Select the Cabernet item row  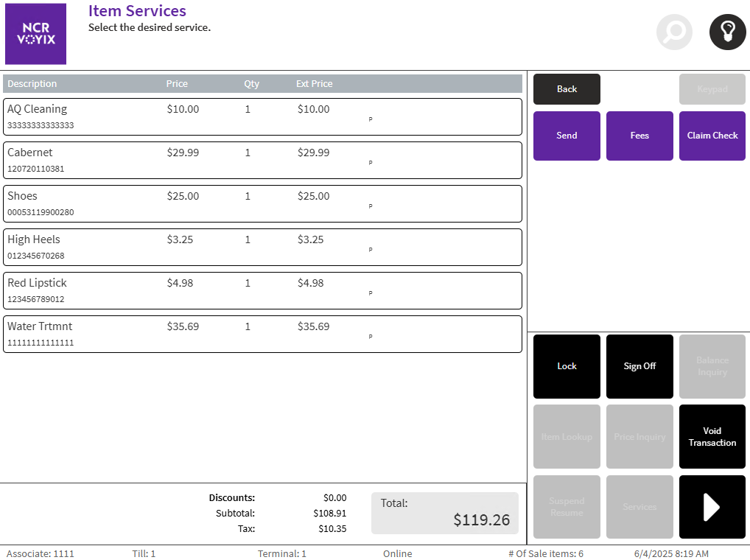point(262,160)
